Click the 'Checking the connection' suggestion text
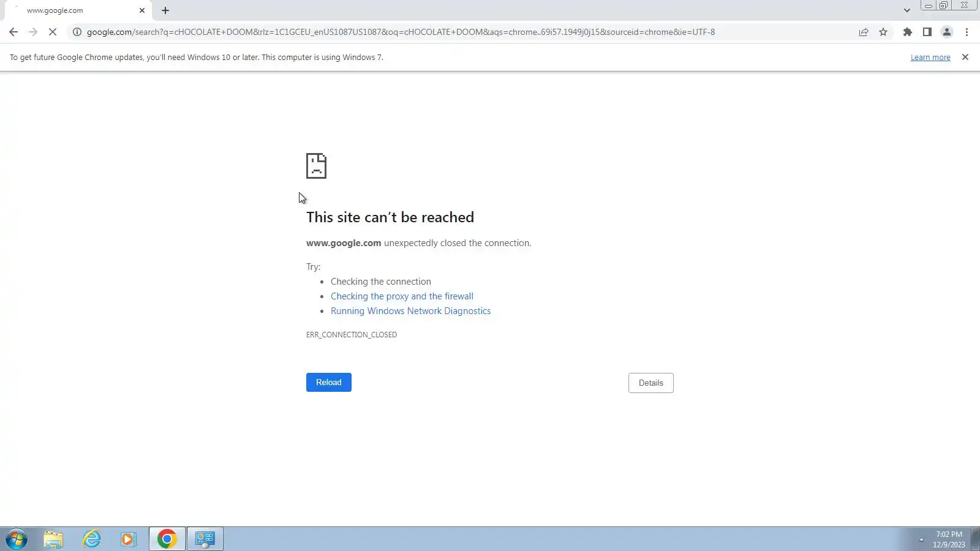The height and width of the screenshot is (551, 980). click(x=381, y=282)
